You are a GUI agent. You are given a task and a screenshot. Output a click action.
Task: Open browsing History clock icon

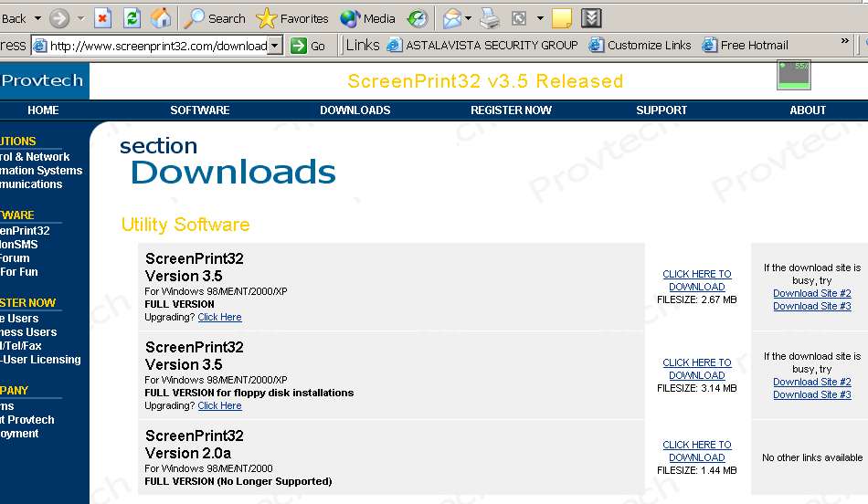tap(417, 19)
